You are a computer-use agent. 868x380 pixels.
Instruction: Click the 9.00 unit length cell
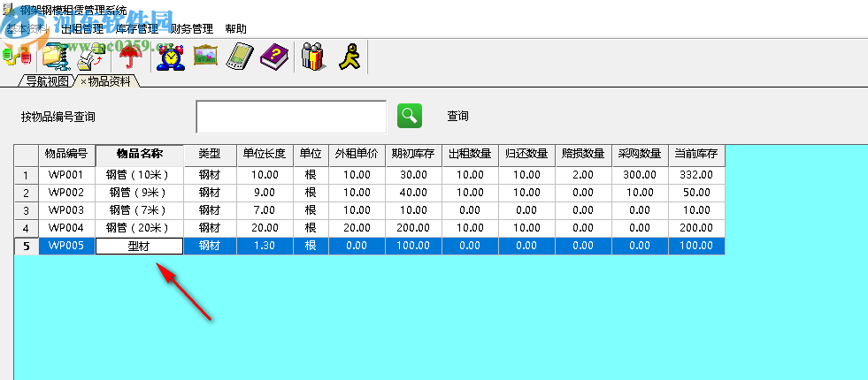coord(265,193)
